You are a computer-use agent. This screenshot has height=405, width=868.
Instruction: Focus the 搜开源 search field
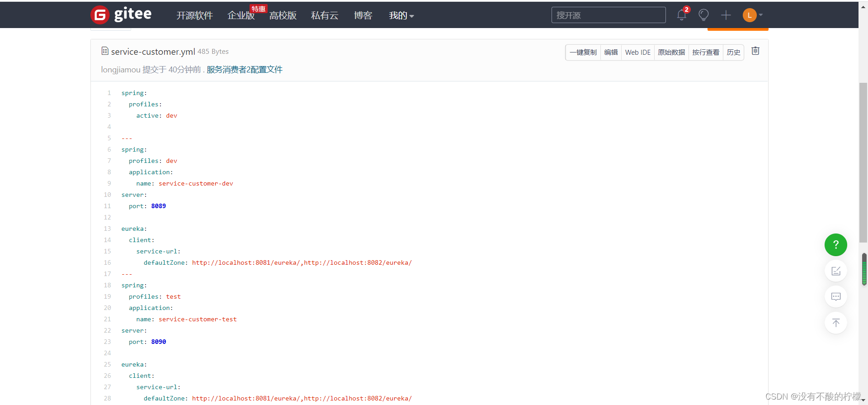coord(609,15)
